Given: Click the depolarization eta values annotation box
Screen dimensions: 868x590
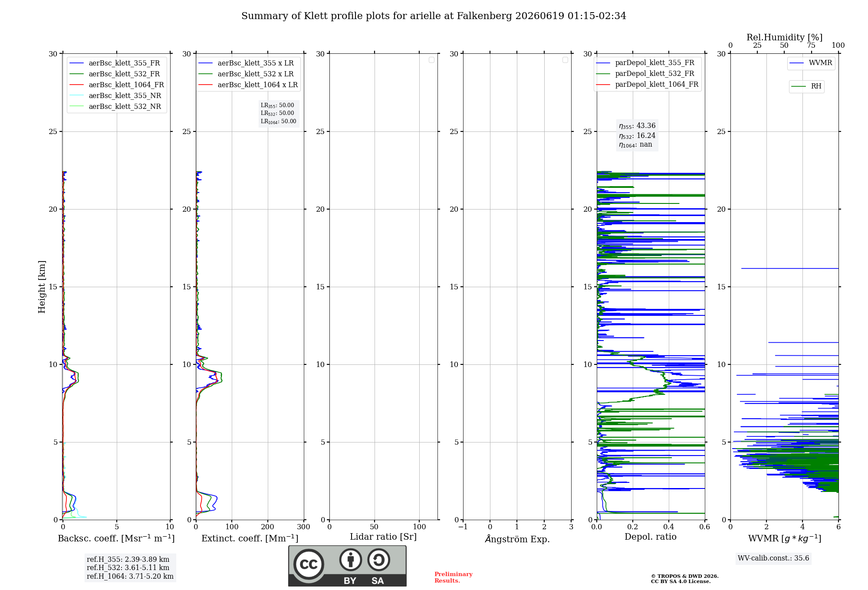Looking at the screenshot, I should coord(637,135).
